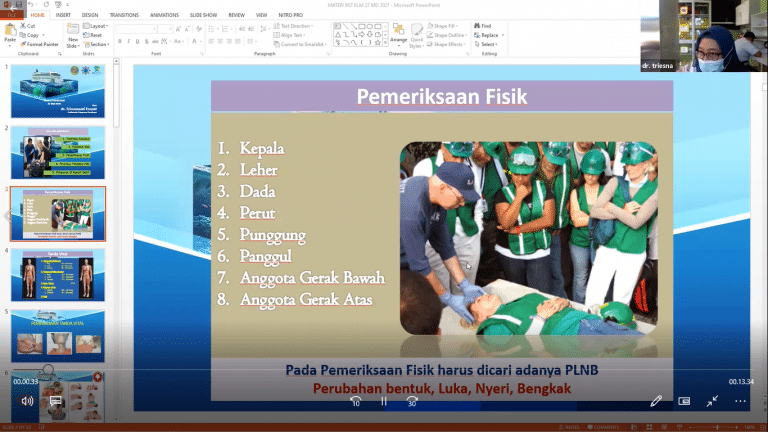
Task: Open the NITRO PRO ribbon tab
Action: pyautogui.click(x=290, y=15)
